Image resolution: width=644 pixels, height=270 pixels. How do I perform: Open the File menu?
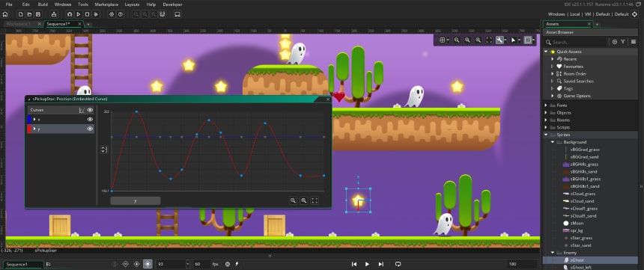pyautogui.click(x=9, y=4)
